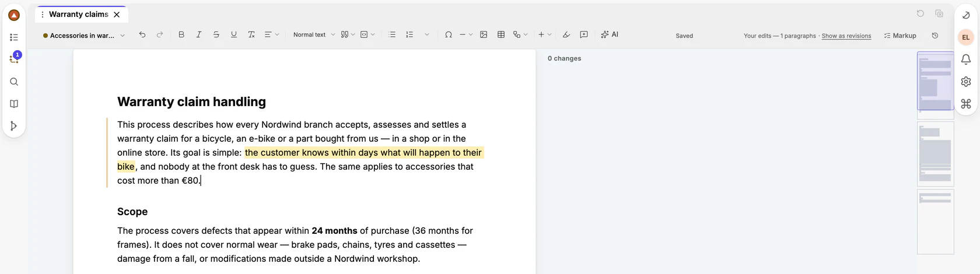
Task: Click 'Your edits — 1 paragraphs' label
Action: click(x=780, y=36)
